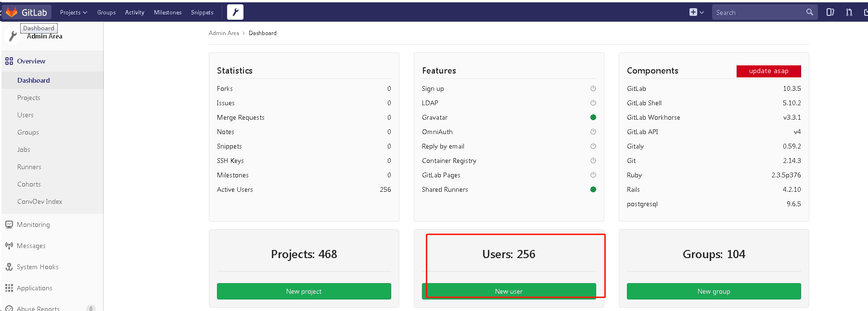
Task: Click the Forks statistic label
Action: (225, 88)
